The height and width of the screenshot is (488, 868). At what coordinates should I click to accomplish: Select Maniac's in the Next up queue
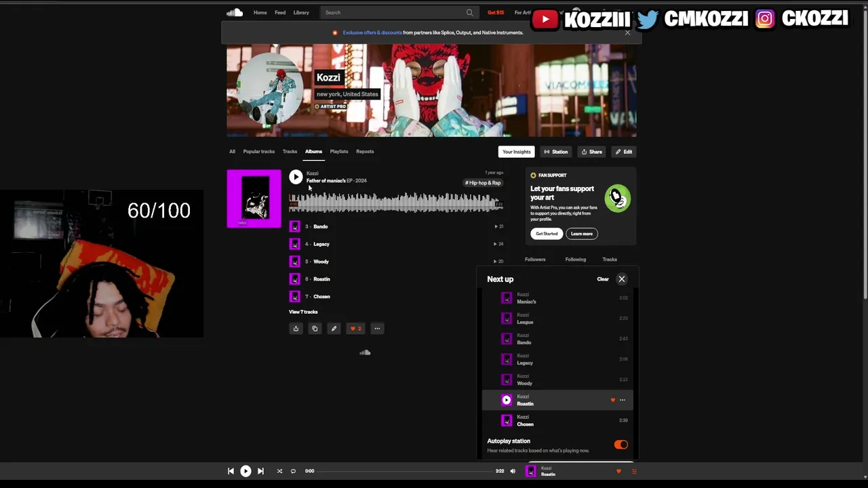tap(557, 298)
